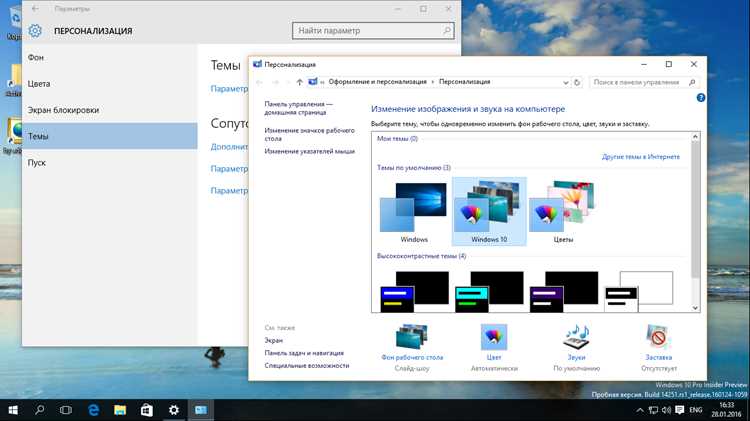Viewport: 750px width, 421px height.
Task: Open 'Панель управления — домашняя страница' link
Action: (x=298, y=108)
